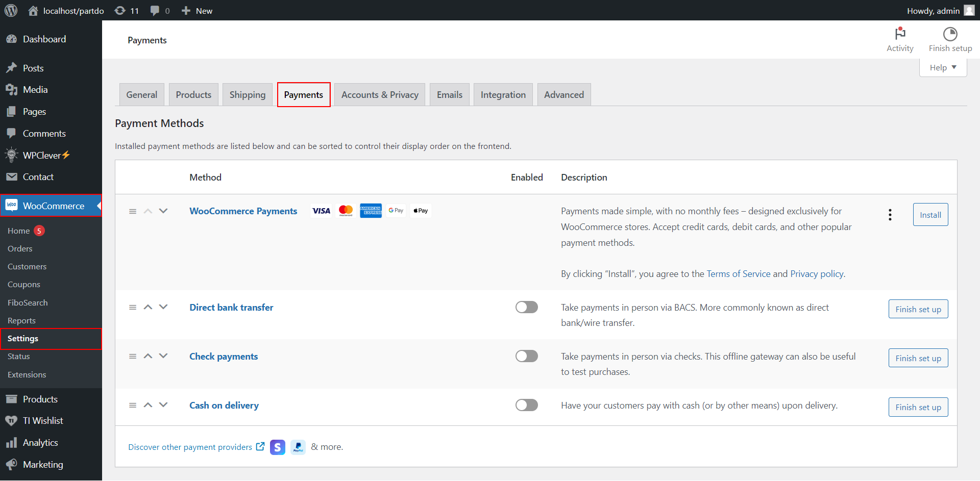Move WooCommerce Payments down
The image size is (980, 481).
pos(163,211)
